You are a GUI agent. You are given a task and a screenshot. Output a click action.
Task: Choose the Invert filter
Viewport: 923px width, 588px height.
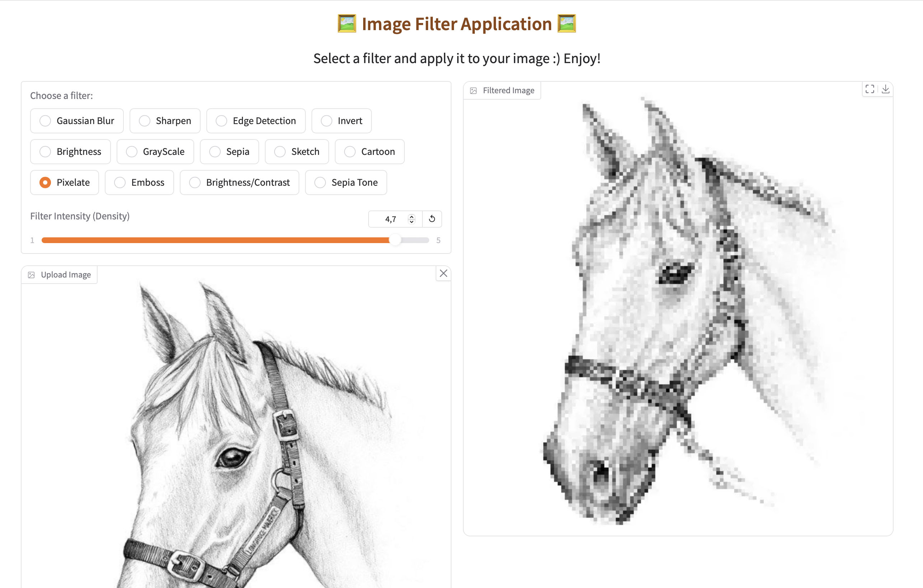[326, 121]
